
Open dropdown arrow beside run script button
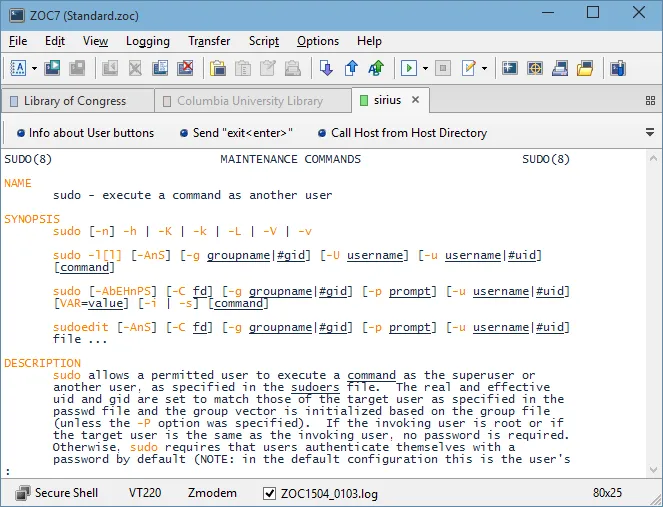(x=425, y=68)
